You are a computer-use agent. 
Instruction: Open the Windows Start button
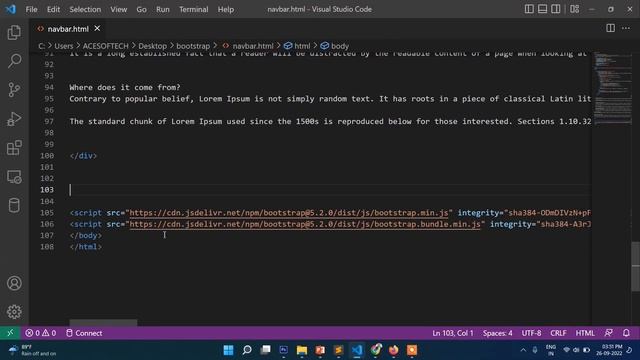click(x=228, y=350)
